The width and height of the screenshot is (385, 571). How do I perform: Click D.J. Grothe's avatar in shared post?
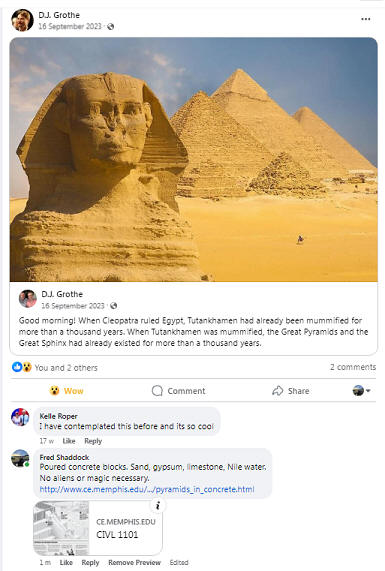(28, 299)
